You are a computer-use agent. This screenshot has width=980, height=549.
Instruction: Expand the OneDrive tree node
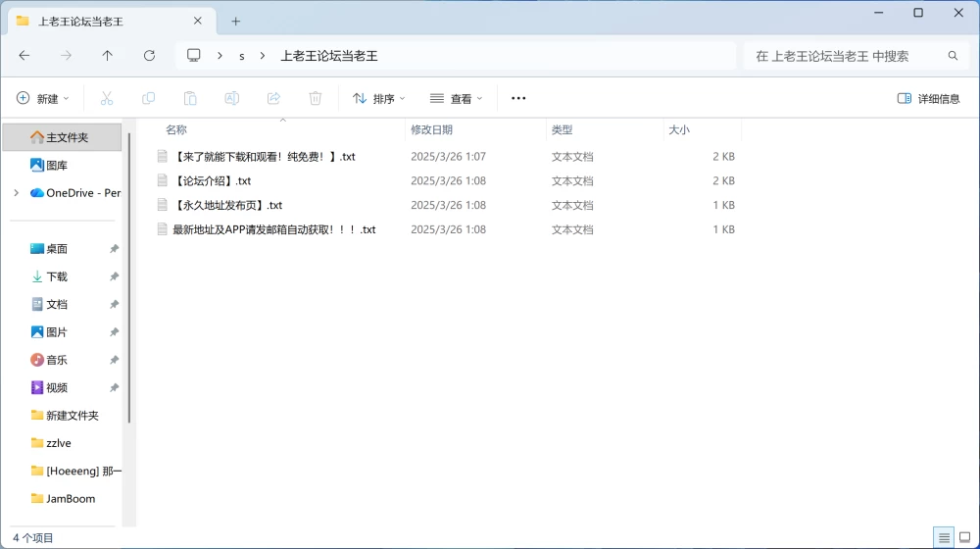(x=17, y=192)
